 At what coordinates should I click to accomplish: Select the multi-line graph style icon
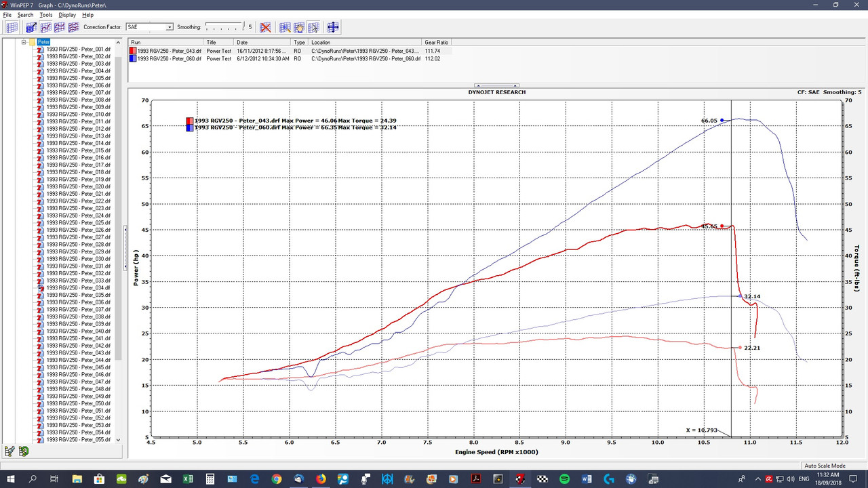[73, 27]
